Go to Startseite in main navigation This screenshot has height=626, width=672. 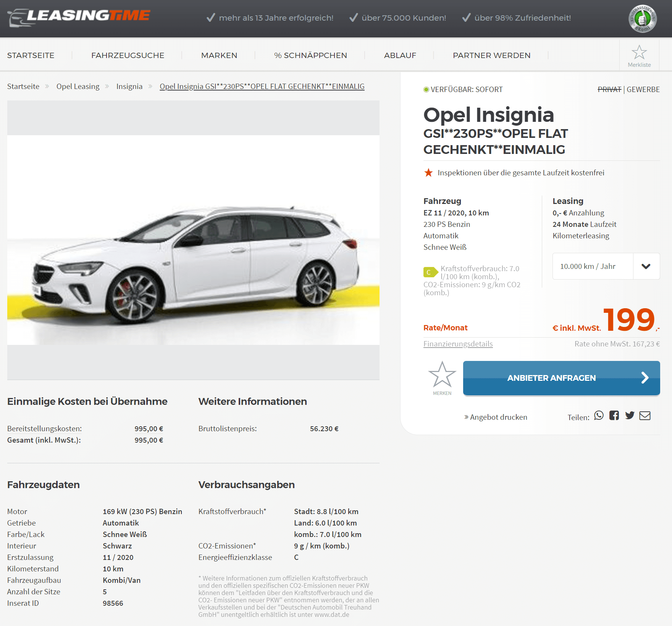[31, 55]
